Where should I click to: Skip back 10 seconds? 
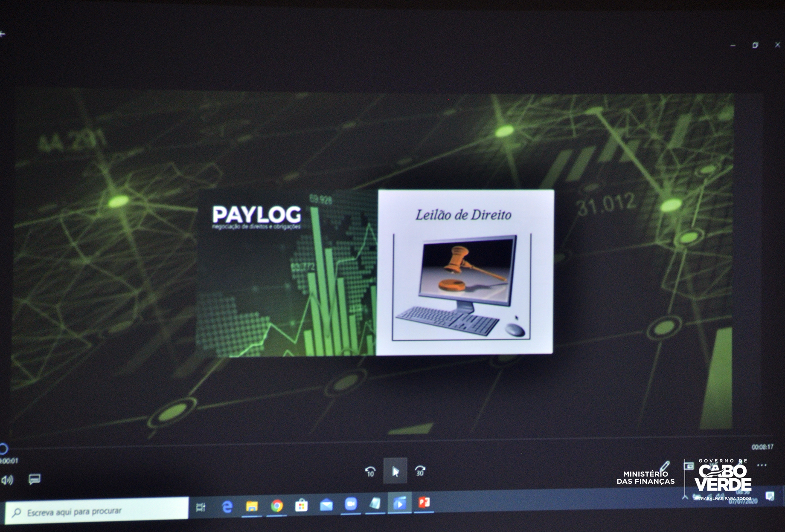[x=370, y=471]
